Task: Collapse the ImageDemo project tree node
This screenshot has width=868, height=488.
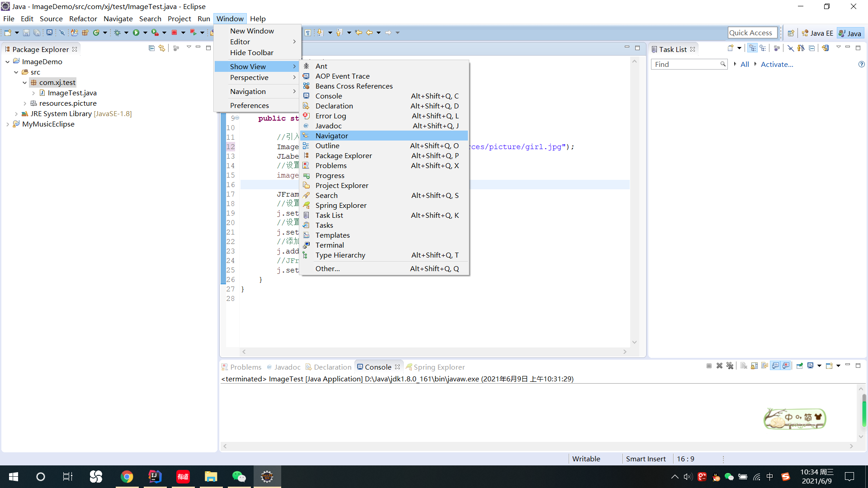Action: point(8,61)
